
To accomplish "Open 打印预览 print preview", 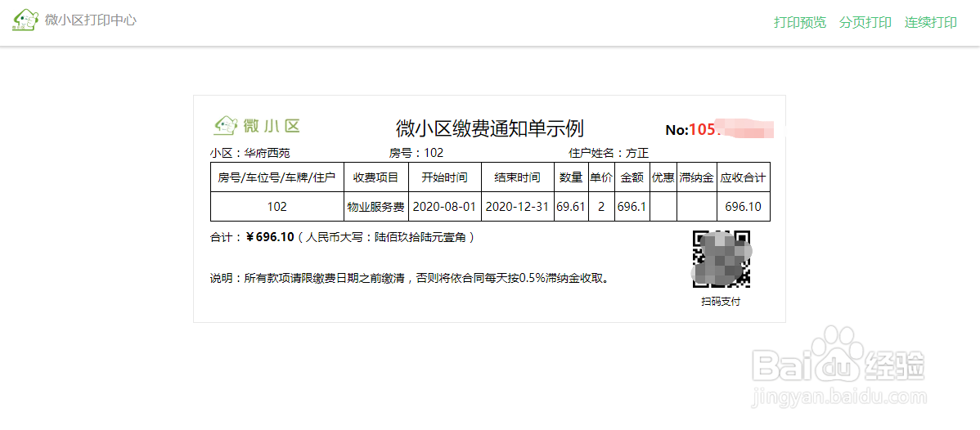I will coord(800,23).
